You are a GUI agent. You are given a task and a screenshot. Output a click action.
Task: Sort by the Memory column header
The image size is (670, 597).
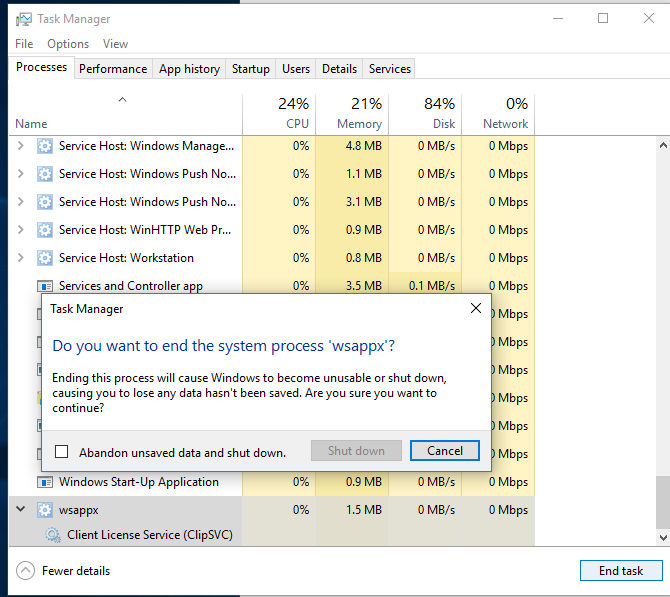[352, 114]
